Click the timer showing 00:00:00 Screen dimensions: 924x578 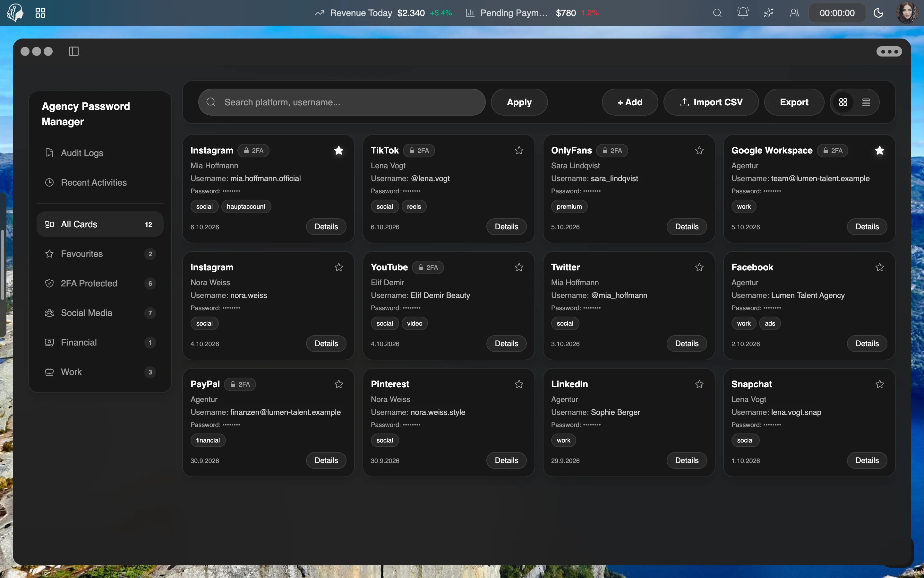[837, 13]
